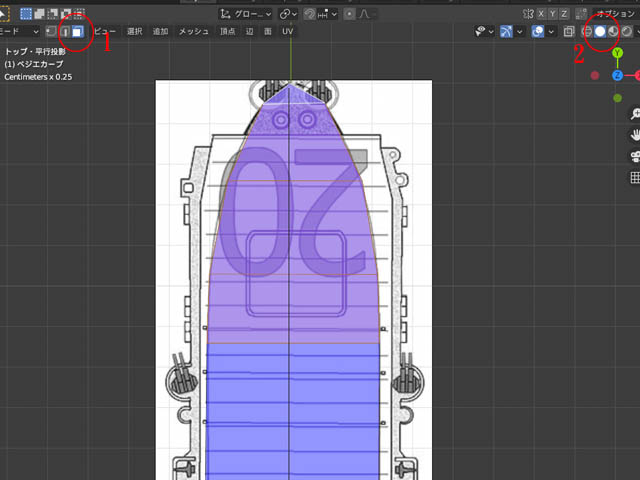The width and height of the screenshot is (640, 480).
Task: Click the tweak select tool arrow
Action: (x=3, y=14)
